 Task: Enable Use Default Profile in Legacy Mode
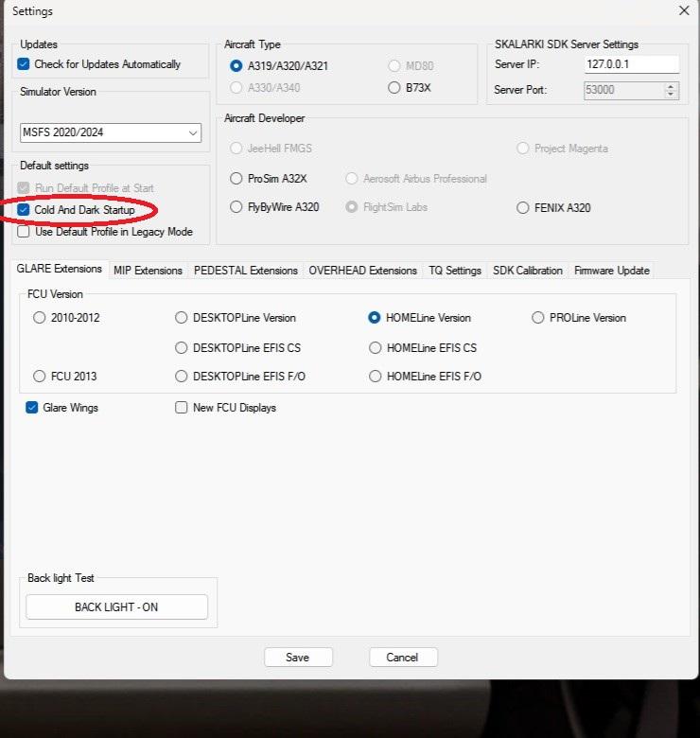click(25, 231)
